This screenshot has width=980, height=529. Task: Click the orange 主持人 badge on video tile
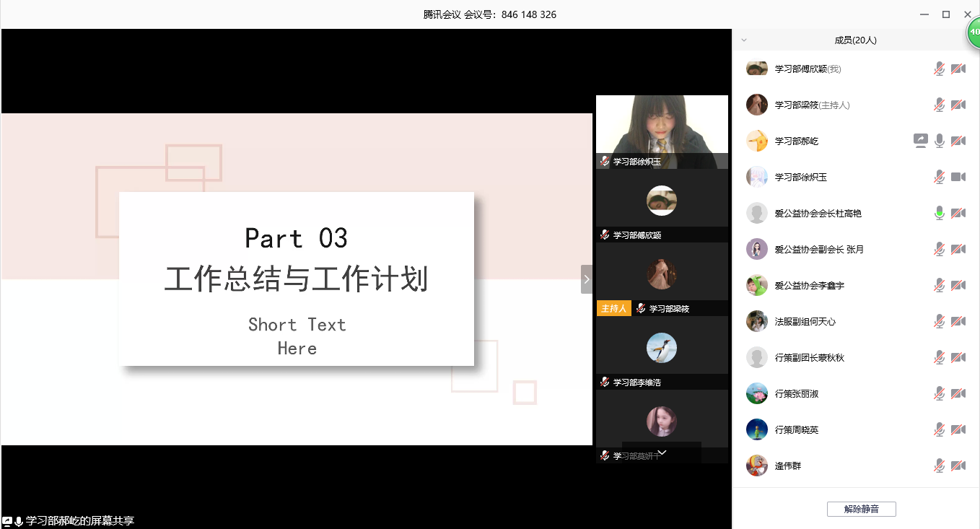point(613,308)
